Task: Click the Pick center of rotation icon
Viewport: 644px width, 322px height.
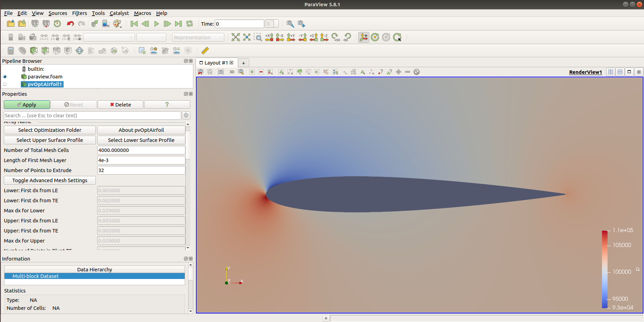Action: 397,37
